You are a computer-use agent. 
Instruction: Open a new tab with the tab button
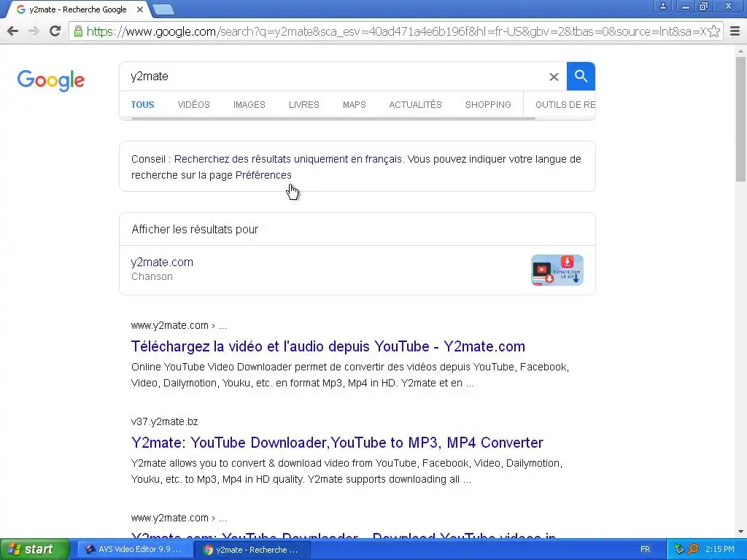pos(164,9)
